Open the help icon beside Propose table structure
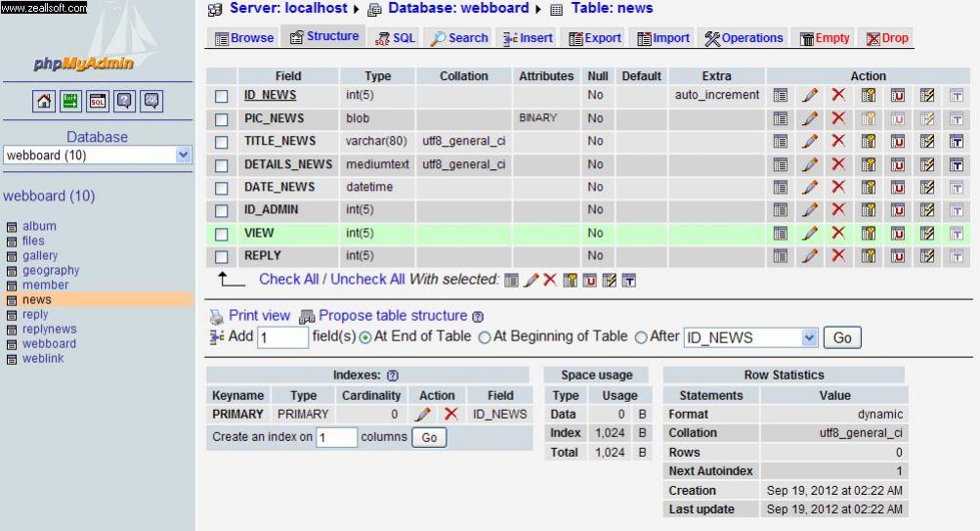This screenshot has height=531, width=980. tap(478, 317)
